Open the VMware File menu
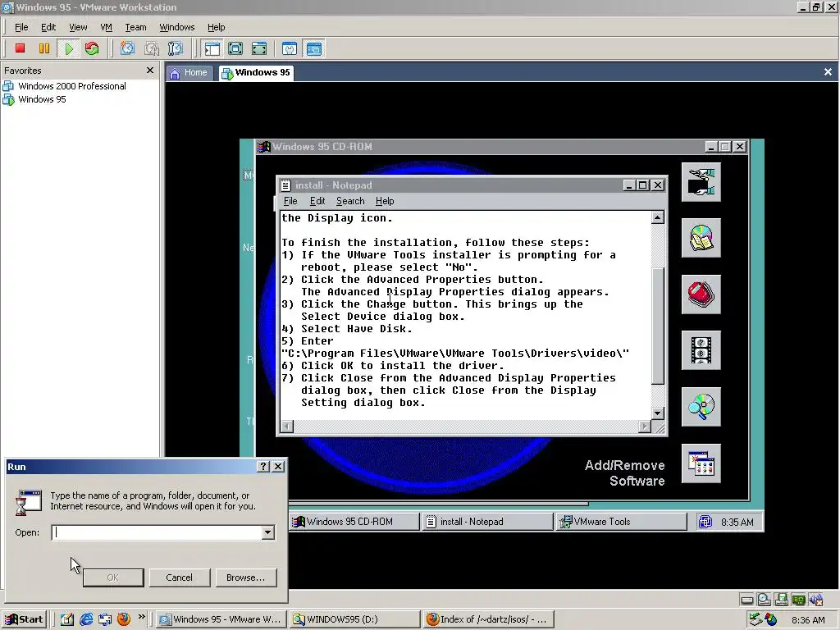840x630 pixels. pyautogui.click(x=21, y=27)
